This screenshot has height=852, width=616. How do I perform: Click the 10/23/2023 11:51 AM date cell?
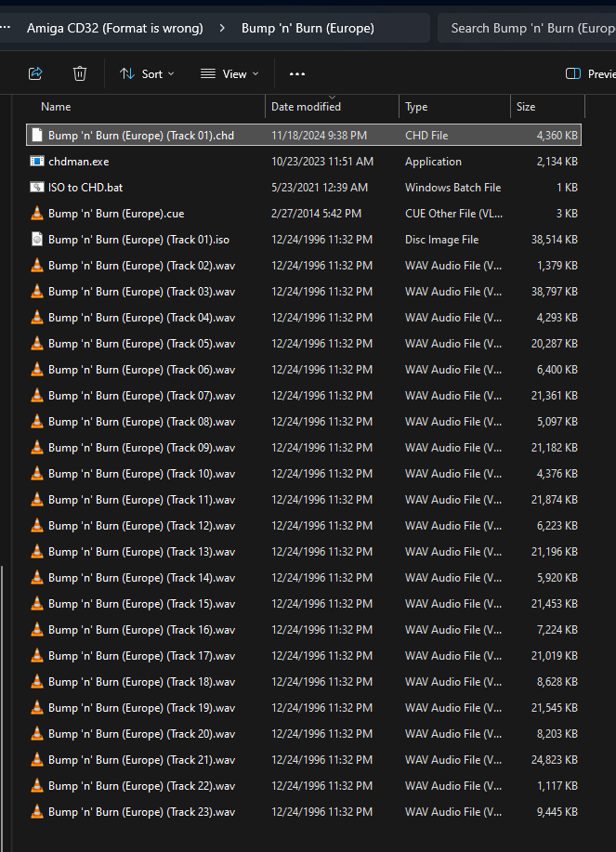coord(322,162)
